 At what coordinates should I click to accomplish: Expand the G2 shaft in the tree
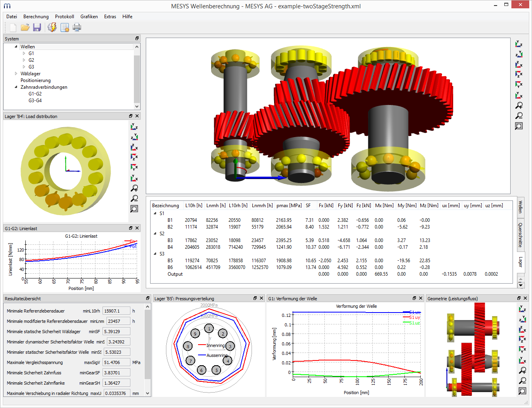pyautogui.click(x=24, y=60)
